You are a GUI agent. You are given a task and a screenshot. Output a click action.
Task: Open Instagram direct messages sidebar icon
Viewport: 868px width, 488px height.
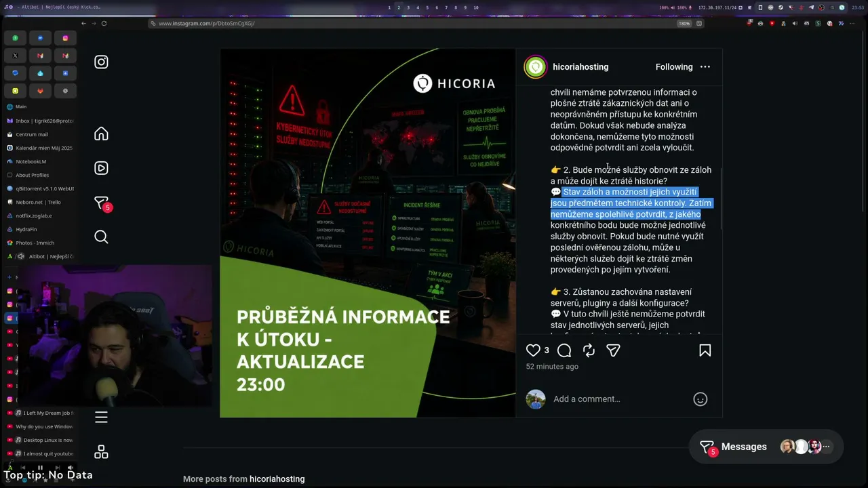[x=101, y=203]
